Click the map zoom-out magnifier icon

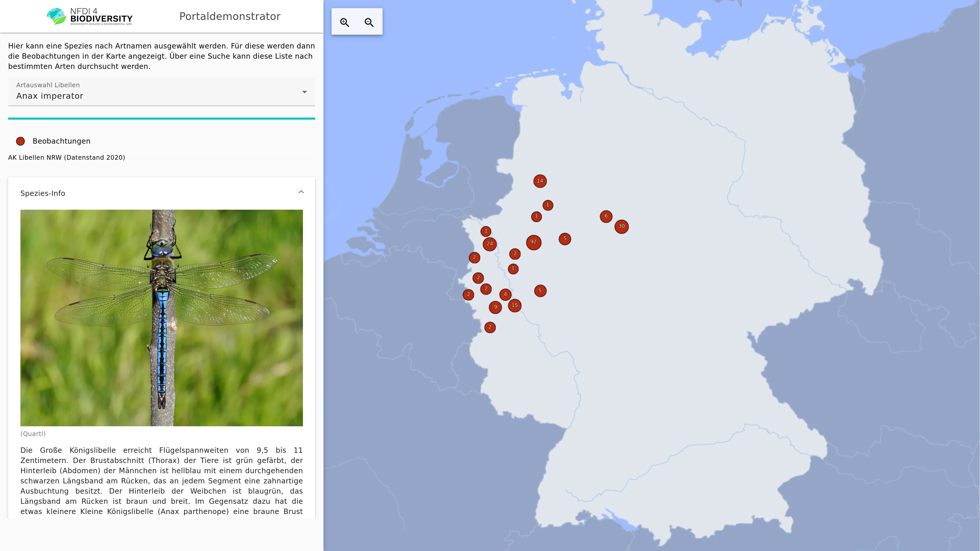(x=369, y=22)
